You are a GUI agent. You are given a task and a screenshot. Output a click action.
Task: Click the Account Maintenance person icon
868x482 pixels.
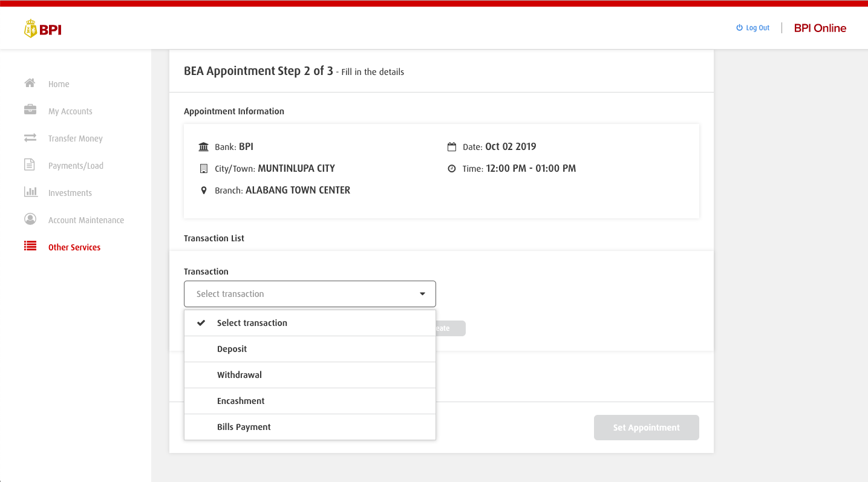pos(30,219)
